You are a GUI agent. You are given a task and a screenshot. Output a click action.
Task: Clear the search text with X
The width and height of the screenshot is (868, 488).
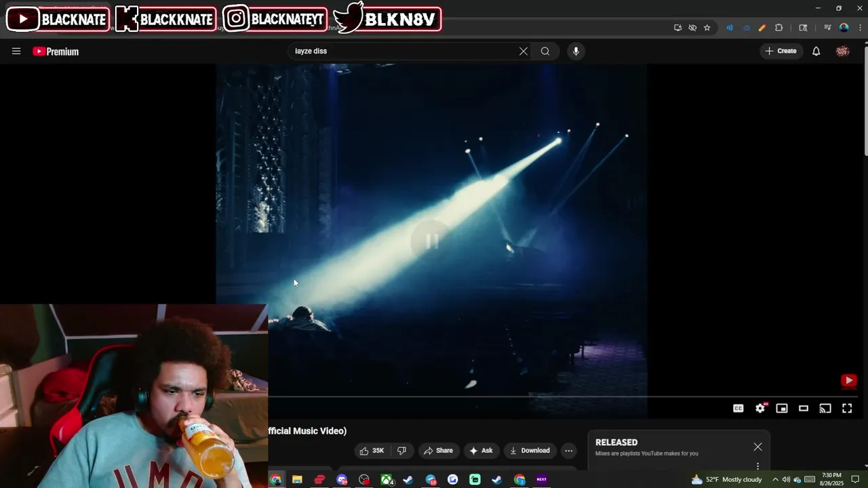pos(524,51)
